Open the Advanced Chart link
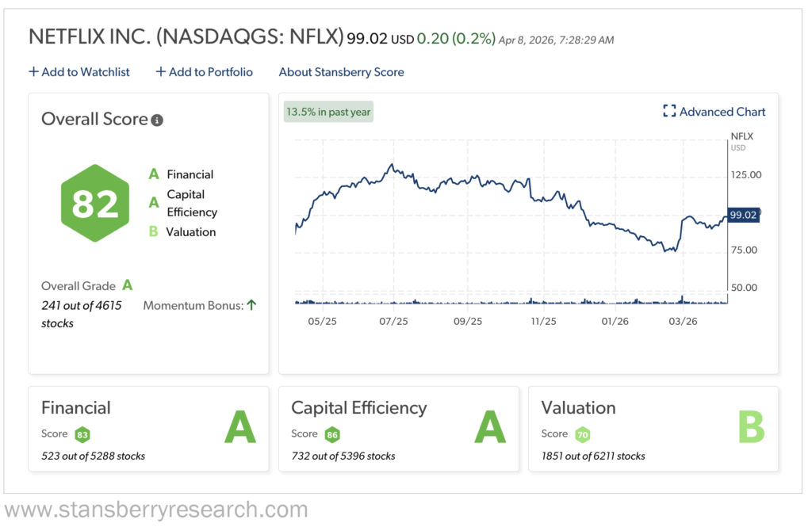 point(722,112)
